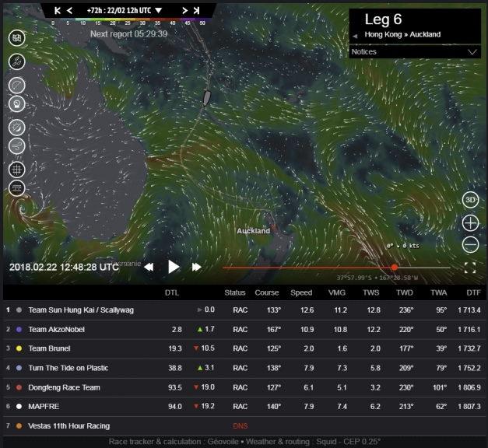Enable the route arc measurement tool

click(x=17, y=86)
